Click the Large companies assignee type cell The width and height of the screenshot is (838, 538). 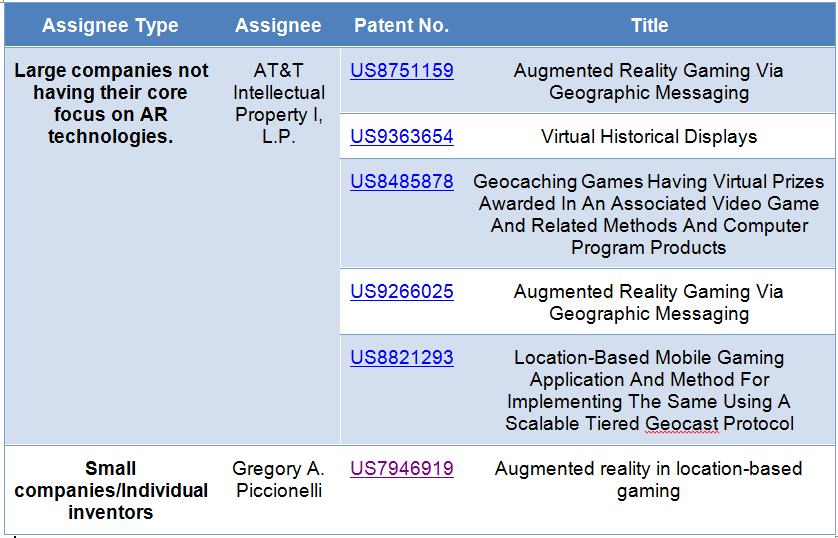click(111, 104)
